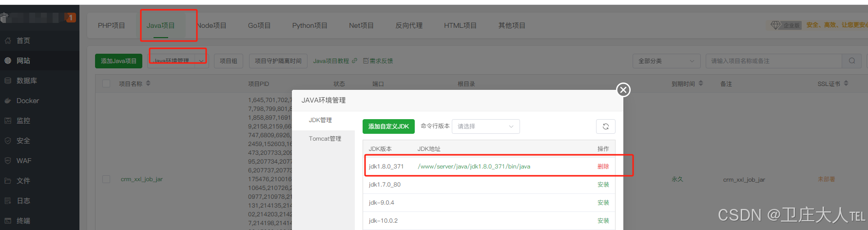
Task: Open Docker from the sidebar
Action: coord(28,101)
